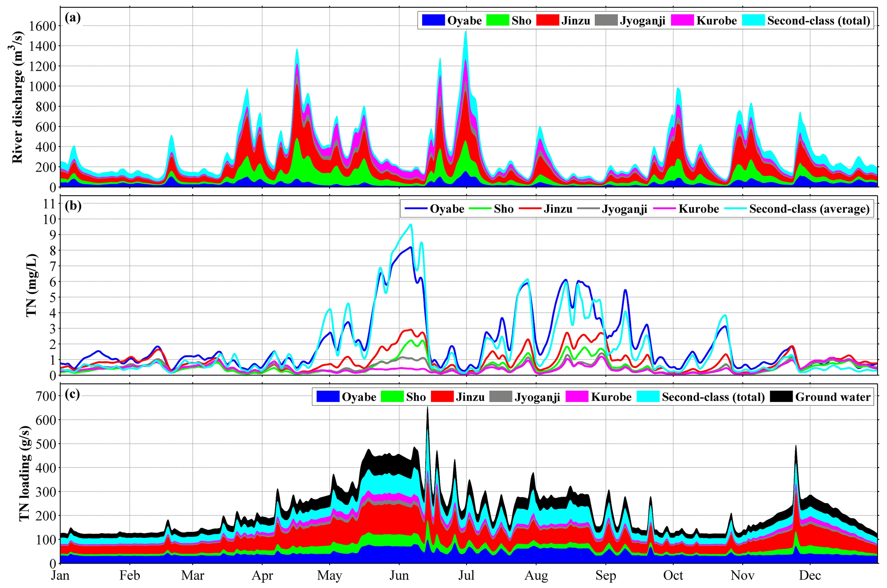
Task: Click the gray Jyoganji swatch in panel (a) legend
Action: 606,20
